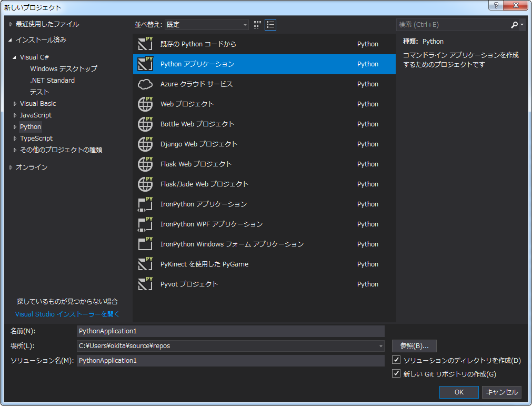This screenshot has height=406, width=532.
Task: Select Flask/Jade Web プロジェクト template name
Action: click(204, 184)
